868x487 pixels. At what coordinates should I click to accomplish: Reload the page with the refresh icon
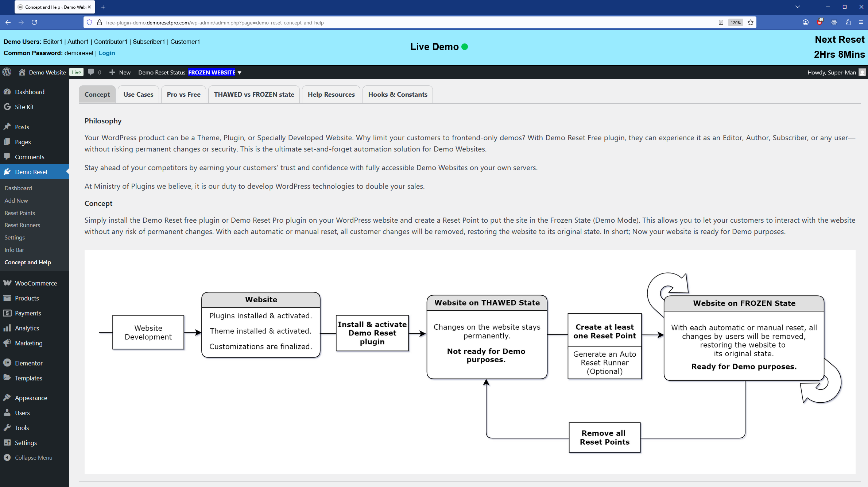[34, 23]
